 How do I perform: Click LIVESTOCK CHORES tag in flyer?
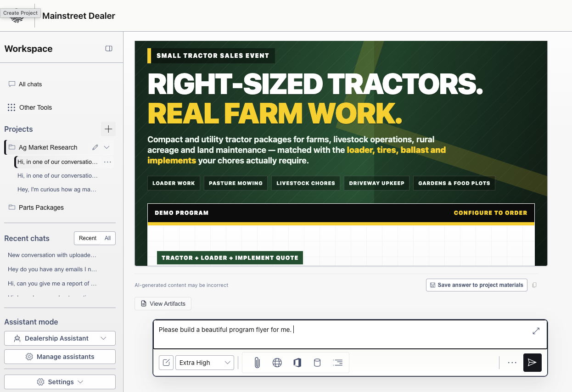click(x=306, y=183)
